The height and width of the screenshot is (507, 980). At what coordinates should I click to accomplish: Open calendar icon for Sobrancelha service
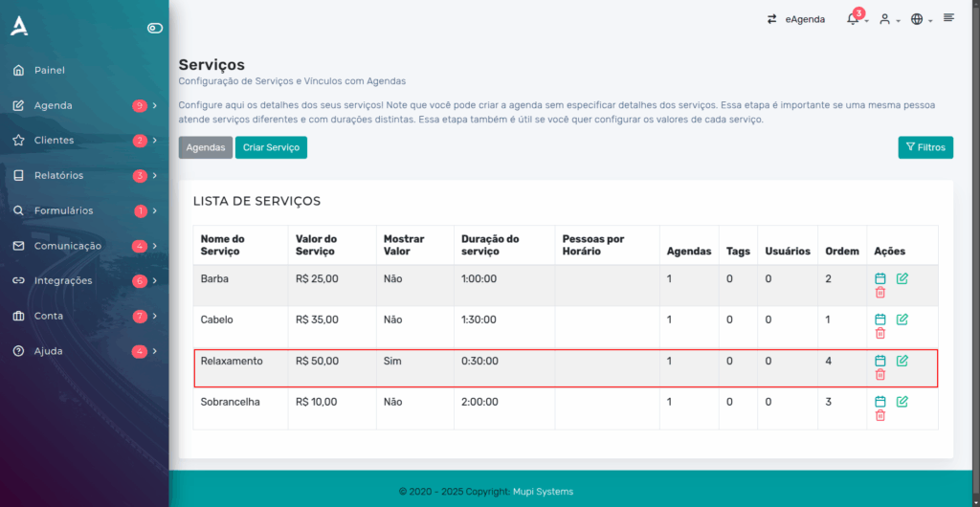point(880,402)
